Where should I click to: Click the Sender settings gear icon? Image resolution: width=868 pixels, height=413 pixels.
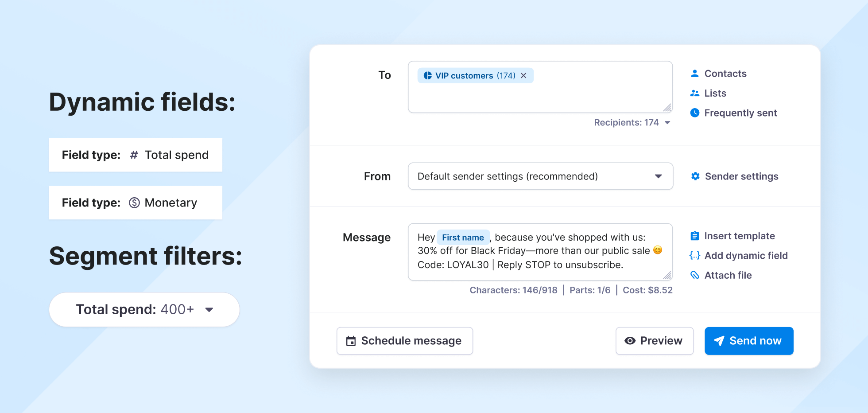695,176
